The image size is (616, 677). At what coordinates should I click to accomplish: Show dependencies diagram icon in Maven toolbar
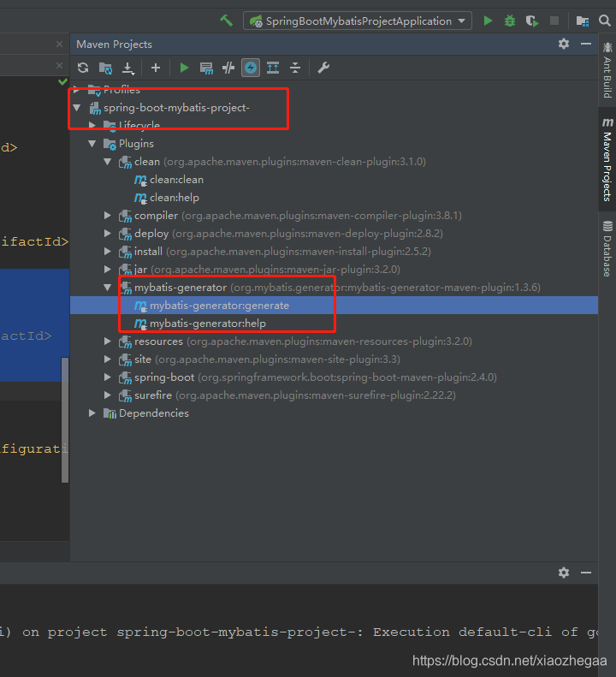tap(273, 68)
